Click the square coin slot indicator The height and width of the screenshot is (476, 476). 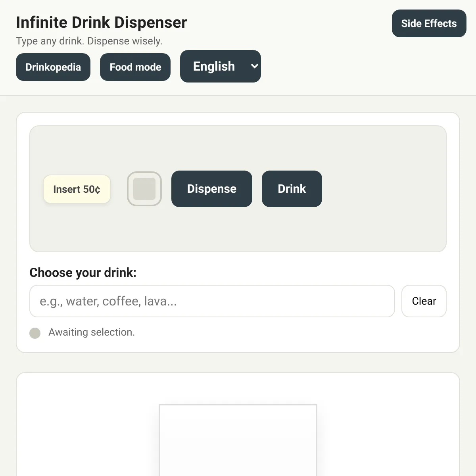144,189
